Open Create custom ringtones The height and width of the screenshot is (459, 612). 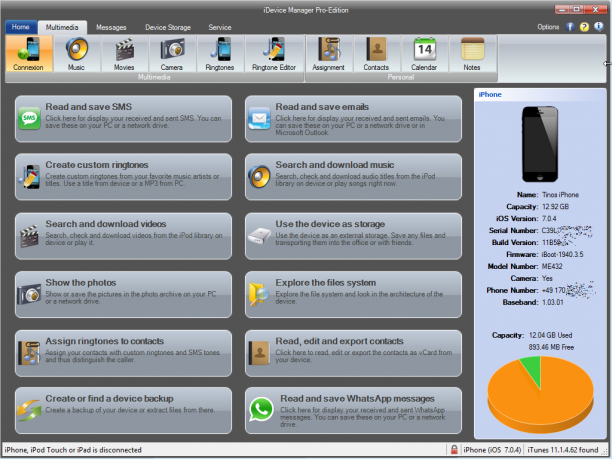(x=123, y=177)
